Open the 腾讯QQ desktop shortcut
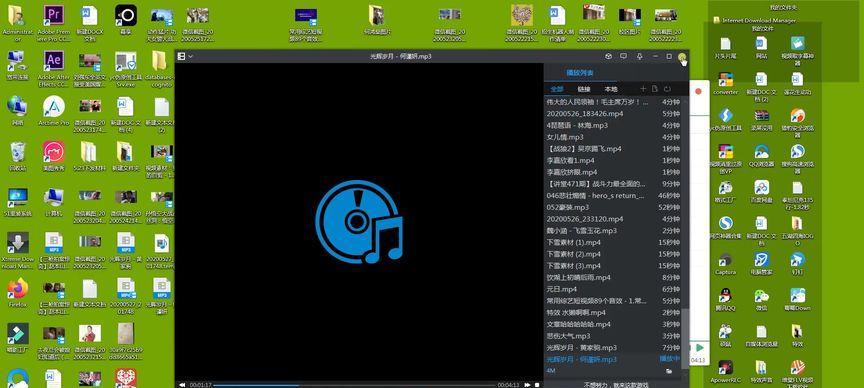864x388 pixels. coord(725,299)
